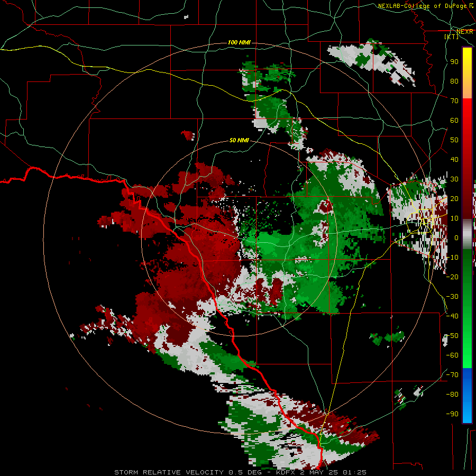Click the 80 tick label on velocity scale

(x=454, y=81)
